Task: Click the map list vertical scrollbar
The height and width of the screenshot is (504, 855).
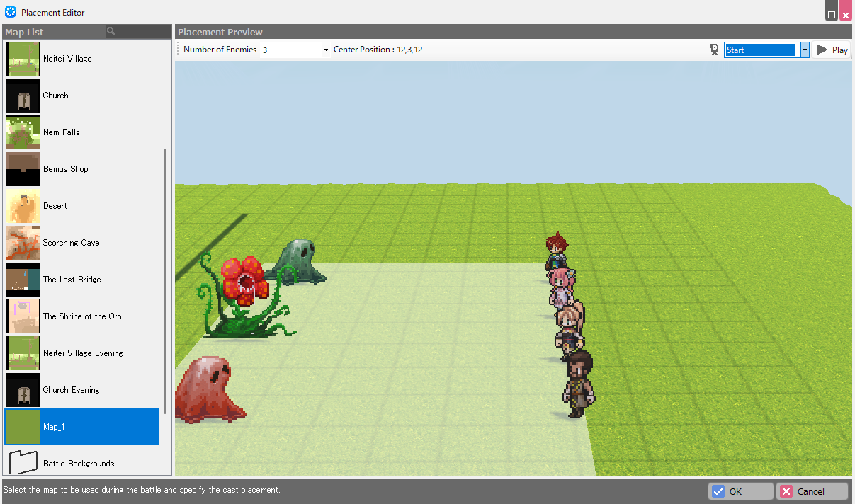Action: [x=165, y=282]
